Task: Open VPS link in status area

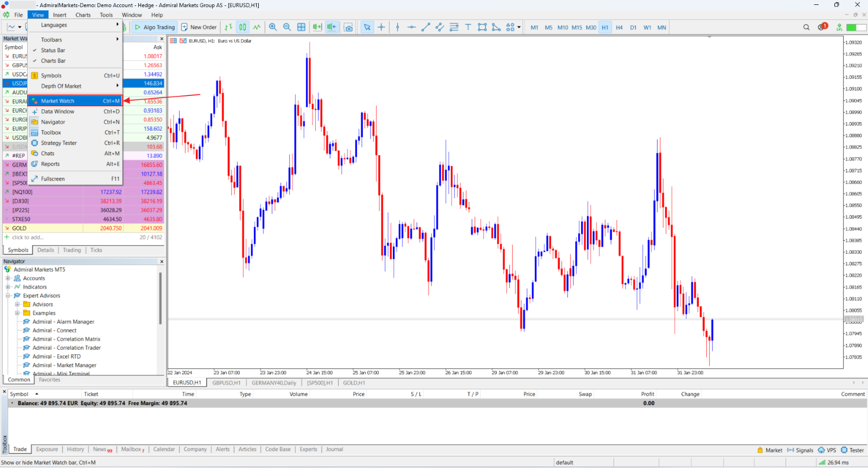Action: 827,450
